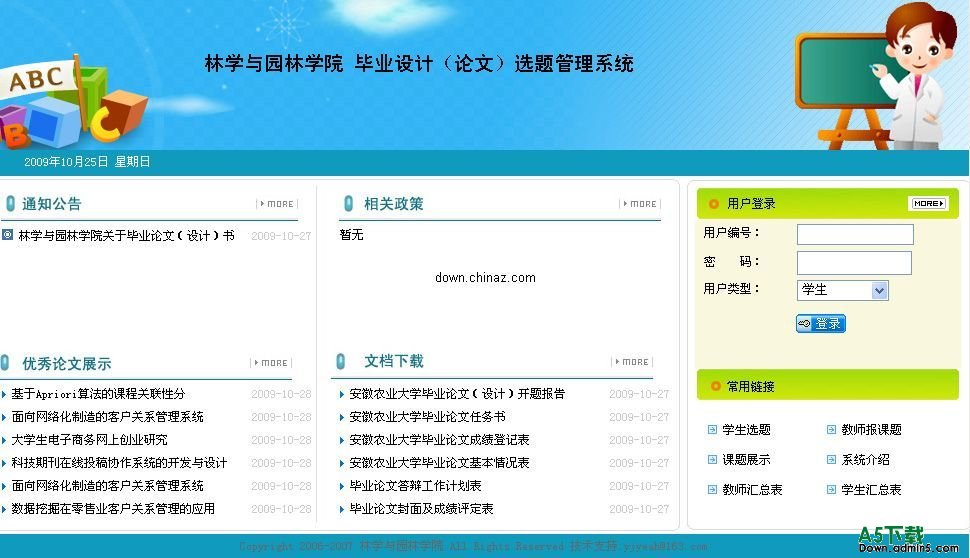Click the site title 毕业设计(论文)选题管理系统
970x558 pixels.
click(x=494, y=63)
